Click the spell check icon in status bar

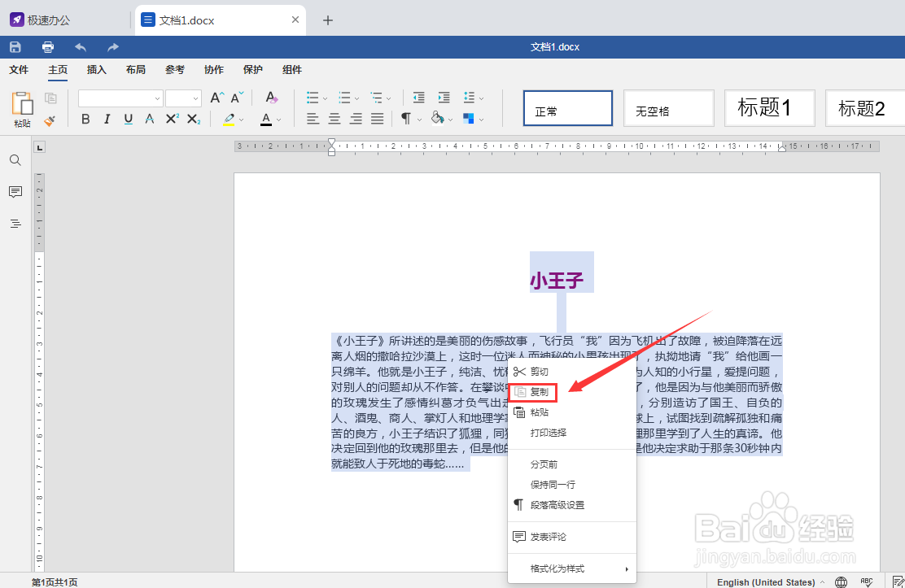click(x=868, y=581)
